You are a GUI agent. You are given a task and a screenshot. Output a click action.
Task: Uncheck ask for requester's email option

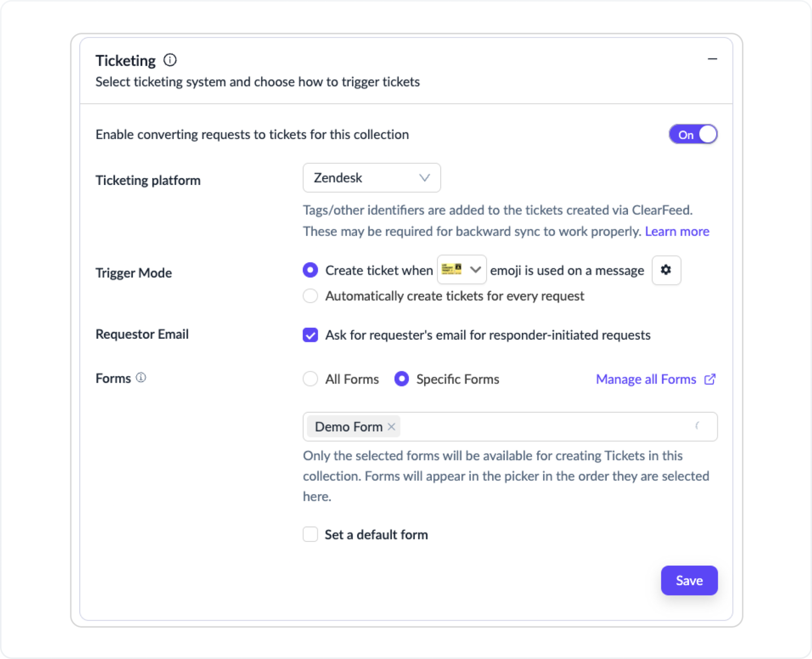tap(310, 335)
